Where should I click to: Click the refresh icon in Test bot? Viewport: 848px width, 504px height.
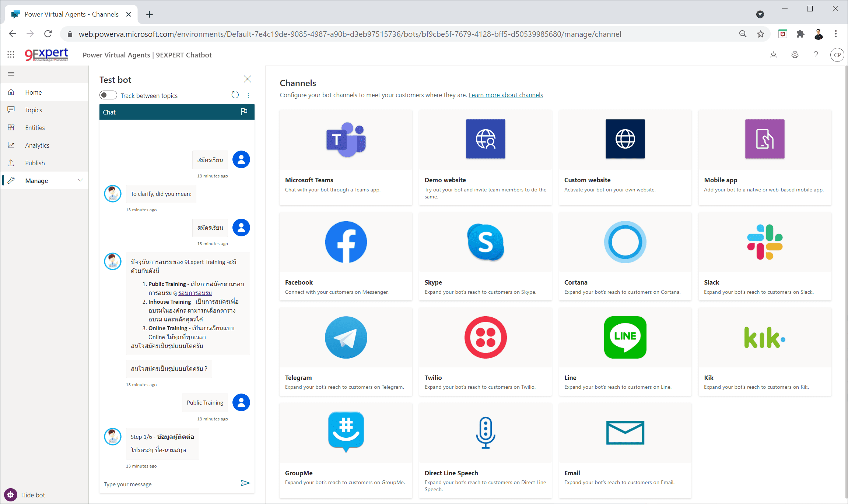click(236, 95)
